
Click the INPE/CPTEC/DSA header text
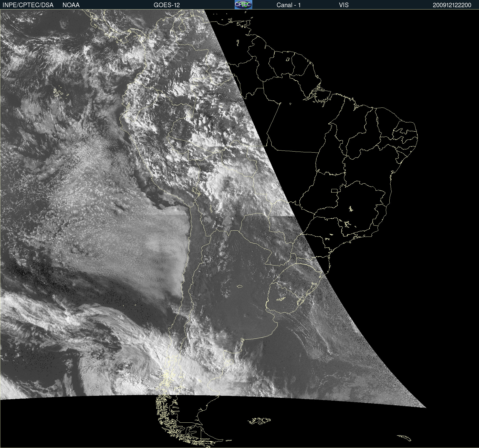tap(28, 5)
